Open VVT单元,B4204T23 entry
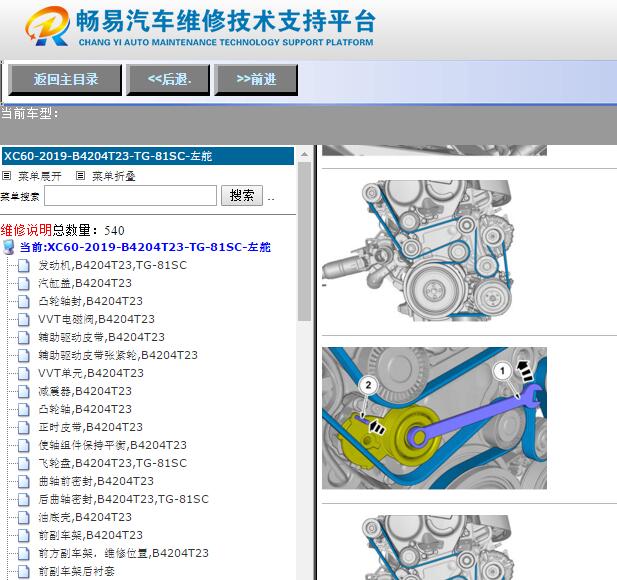 pos(91,373)
